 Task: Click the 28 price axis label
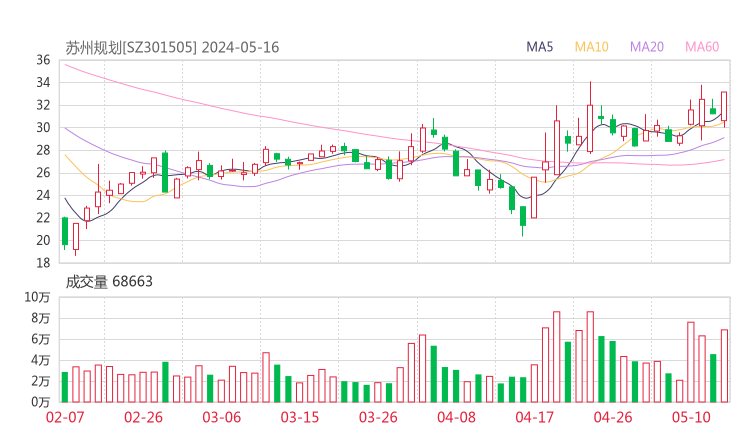click(43, 150)
